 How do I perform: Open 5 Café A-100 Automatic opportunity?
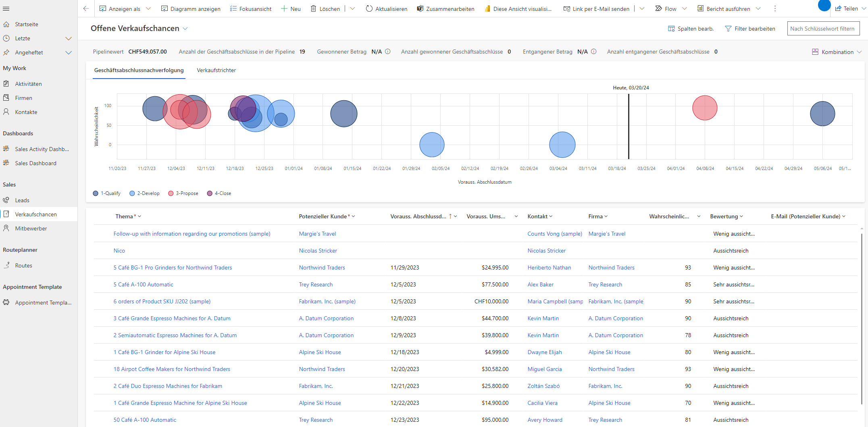[x=143, y=284]
